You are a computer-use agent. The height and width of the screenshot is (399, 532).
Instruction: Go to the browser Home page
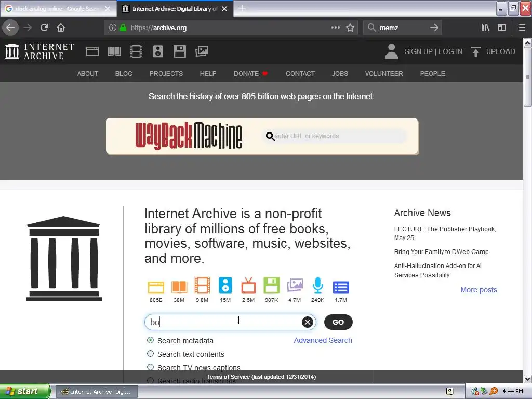coord(61,28)
